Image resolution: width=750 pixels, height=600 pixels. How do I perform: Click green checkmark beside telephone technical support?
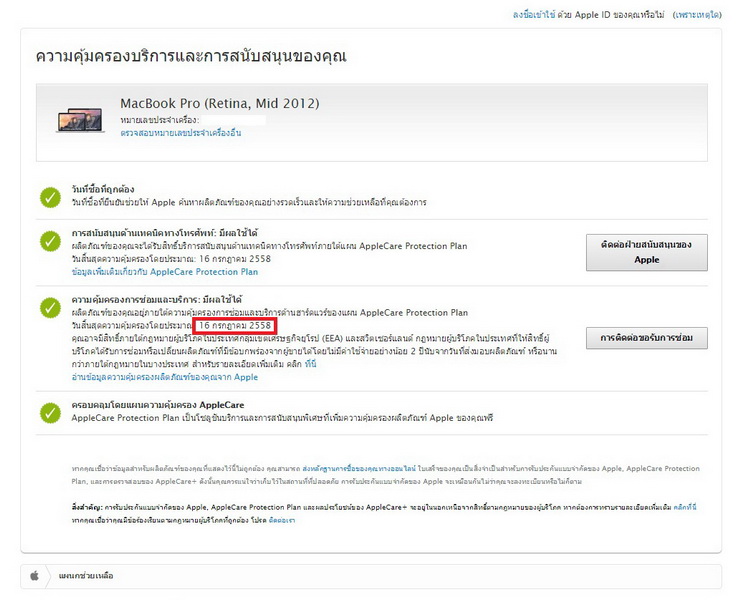(50, 241)
